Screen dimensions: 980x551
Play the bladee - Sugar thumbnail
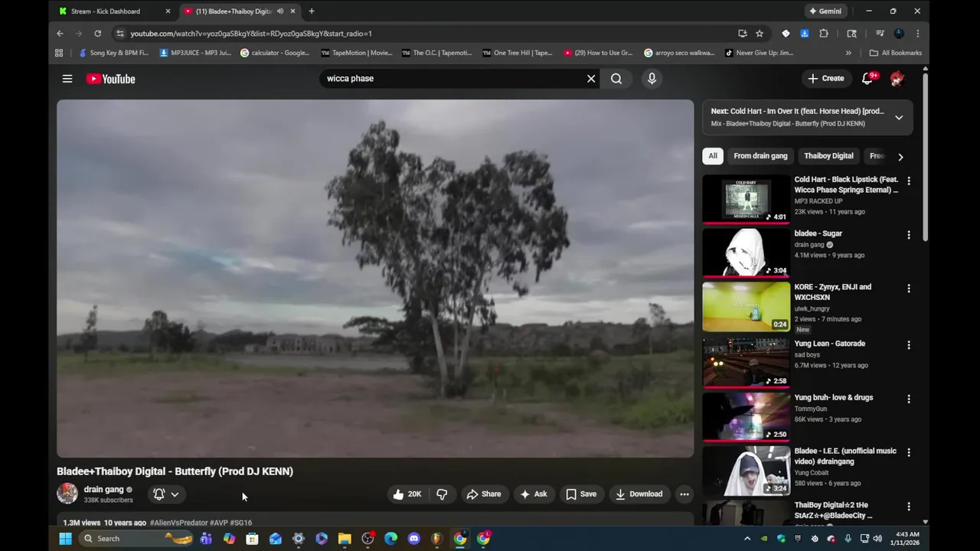click(x=746, y=253)
